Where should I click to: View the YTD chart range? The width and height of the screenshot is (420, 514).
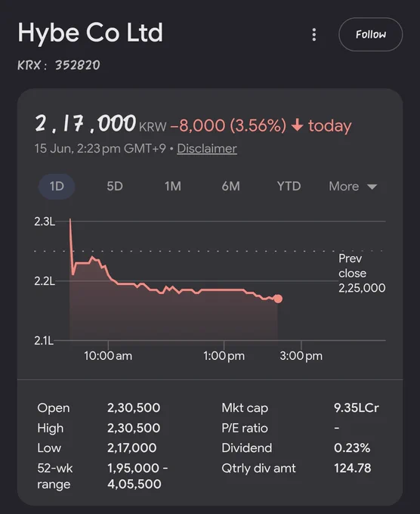[x=289, y=186]
